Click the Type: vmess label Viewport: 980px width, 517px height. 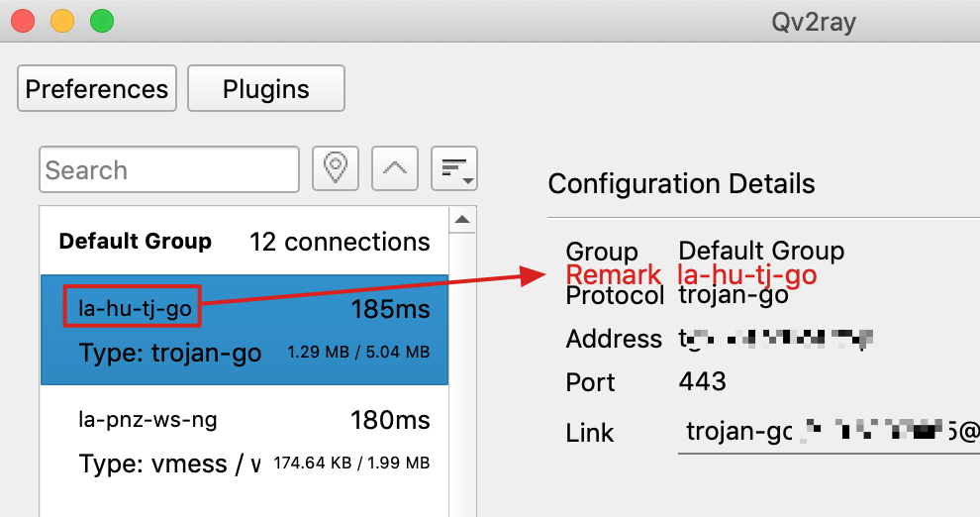(170, 464)
